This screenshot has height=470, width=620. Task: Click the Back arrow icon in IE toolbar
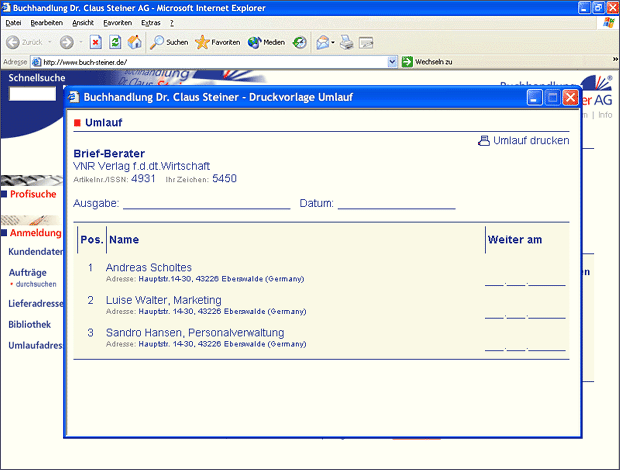13,42
